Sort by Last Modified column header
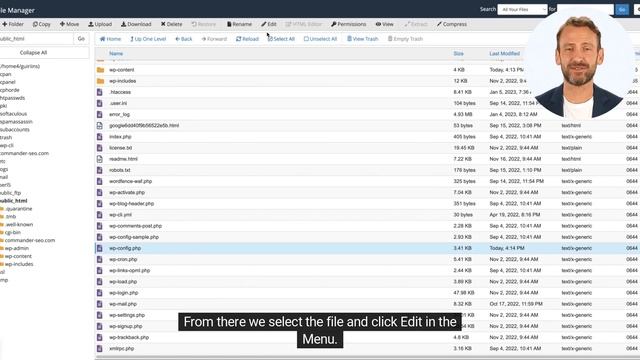Image resolution: width=640 pixels, height=360 pixels. [x=504, y=53]
